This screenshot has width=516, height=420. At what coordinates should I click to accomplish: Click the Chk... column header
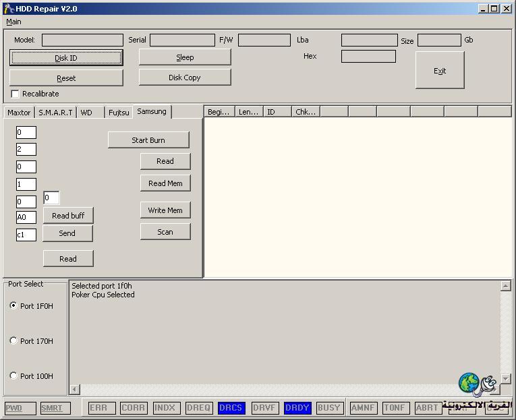coord(306,112)
